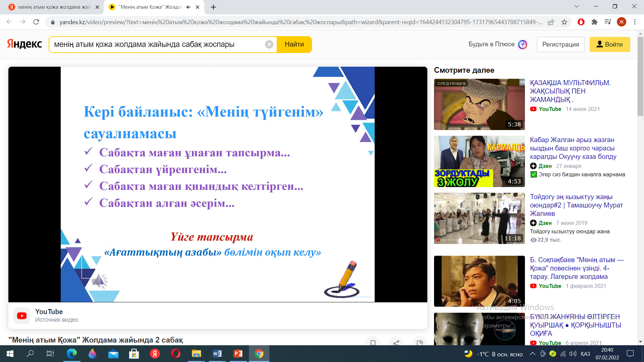This screenshot has width=644, height=362.
Task: Open a new browser tab
Action: click(213, 7)
